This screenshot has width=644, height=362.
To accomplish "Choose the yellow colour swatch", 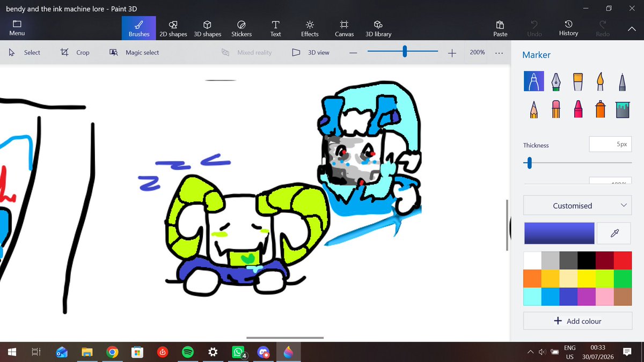I will (x=587, y=278).
